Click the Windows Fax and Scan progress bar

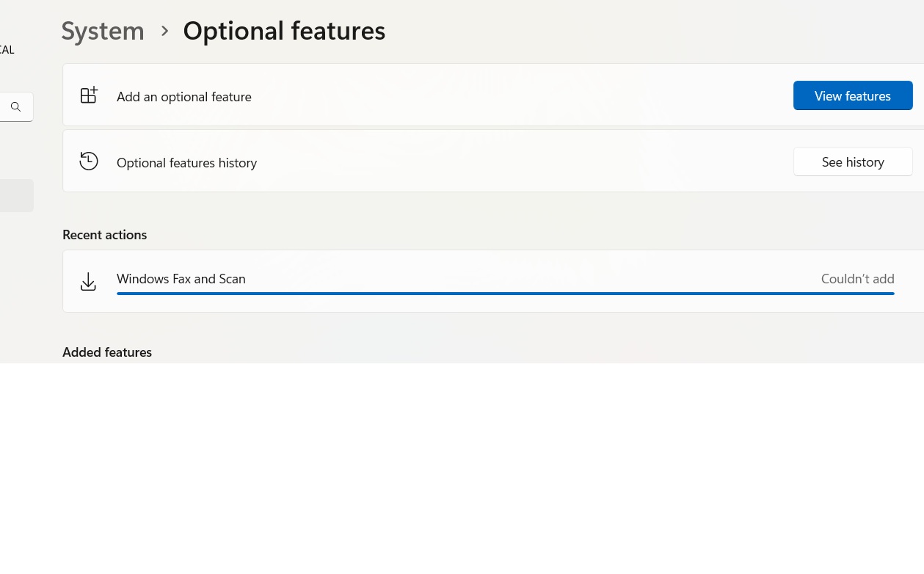(x=505, y=293)
